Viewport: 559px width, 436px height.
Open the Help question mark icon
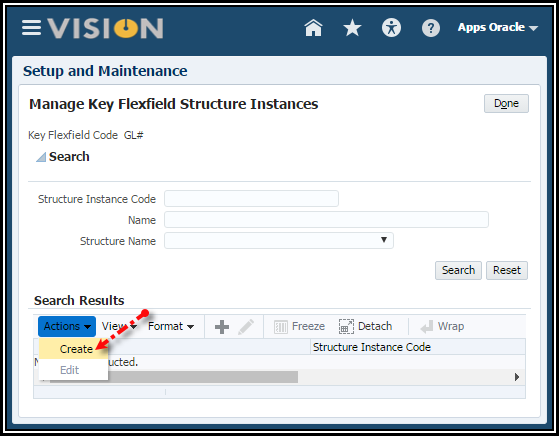431,28
